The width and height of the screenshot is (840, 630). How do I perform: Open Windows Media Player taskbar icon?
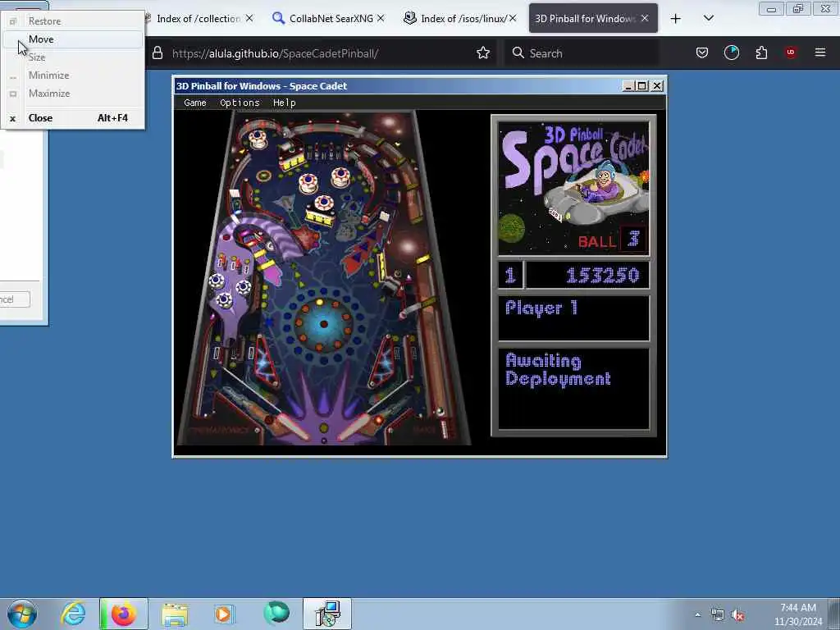coord(223,614)
